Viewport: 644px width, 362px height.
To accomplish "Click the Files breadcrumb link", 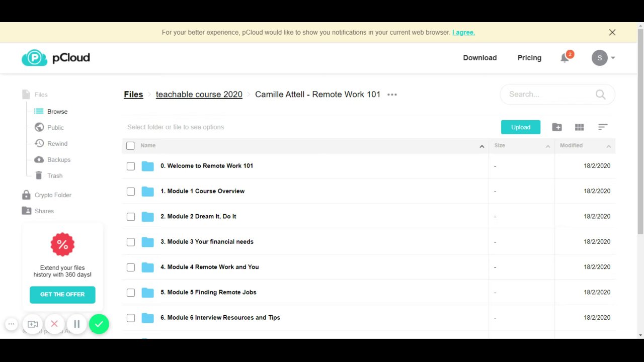I will pos(133,95).
